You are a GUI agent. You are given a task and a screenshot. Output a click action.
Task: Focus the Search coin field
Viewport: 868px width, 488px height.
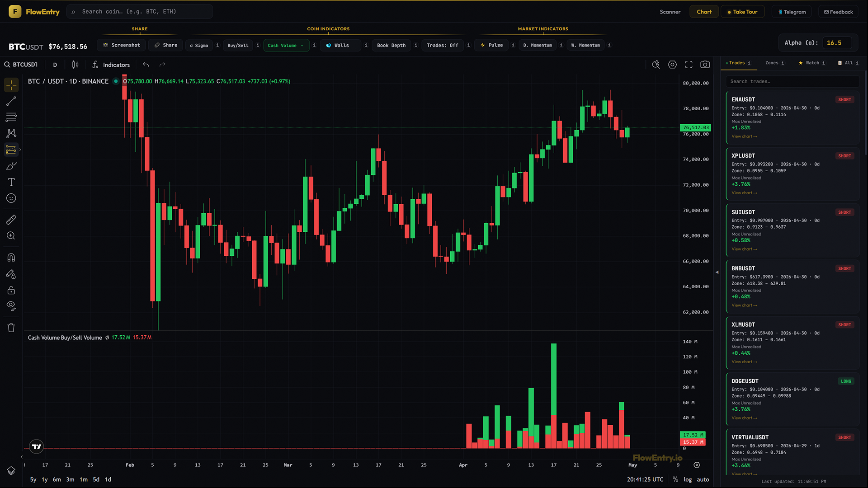[x=140, y=12]
